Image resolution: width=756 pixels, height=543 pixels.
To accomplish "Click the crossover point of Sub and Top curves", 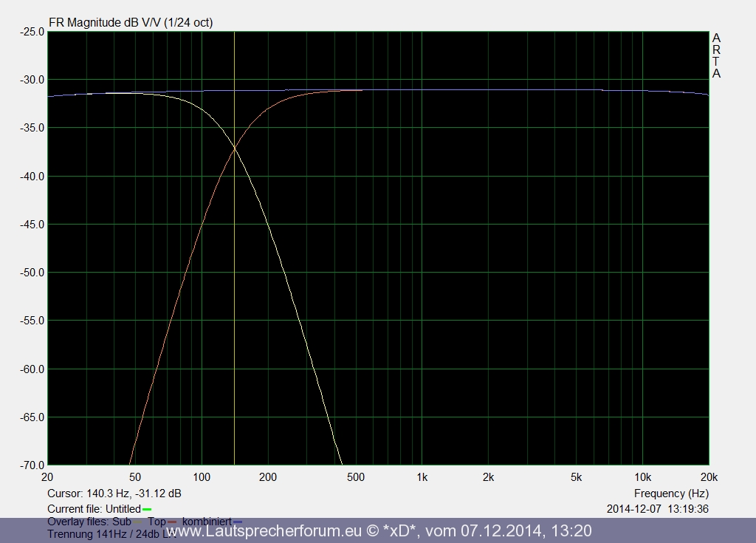I will pyautogui.click(x=235, y=148).
